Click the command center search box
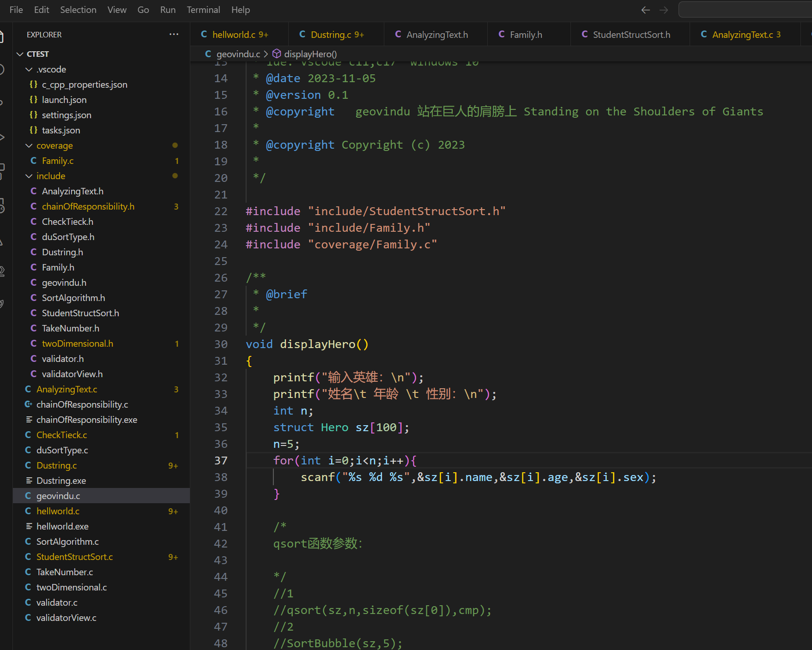This screenshot has width=812, height=650. [x=745, y=10]
